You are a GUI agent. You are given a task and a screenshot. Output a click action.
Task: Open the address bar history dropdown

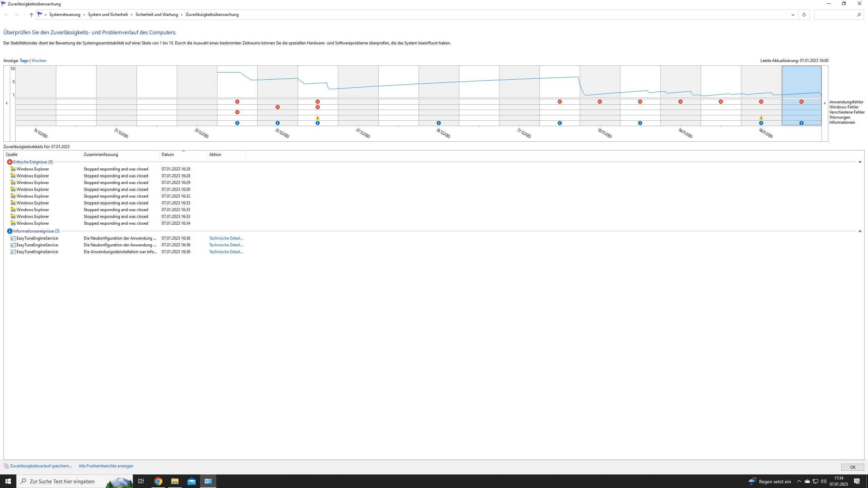pyautogui.click(x=793, y=15)
